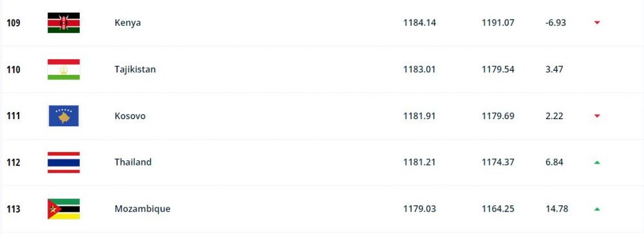Click the Mozambique flag icon
This screenshot has width=644, height=235.
coord(64,209)
